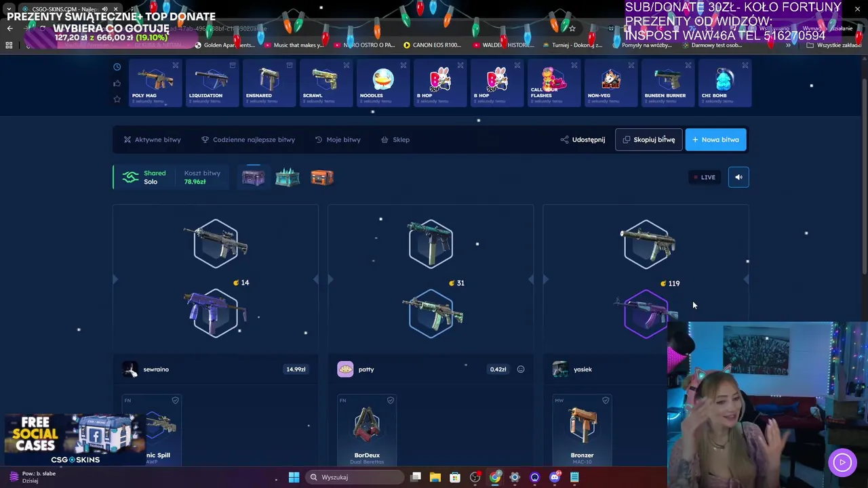Open the CALL YOUR FLASHES drop card

(x=554, y=83)
